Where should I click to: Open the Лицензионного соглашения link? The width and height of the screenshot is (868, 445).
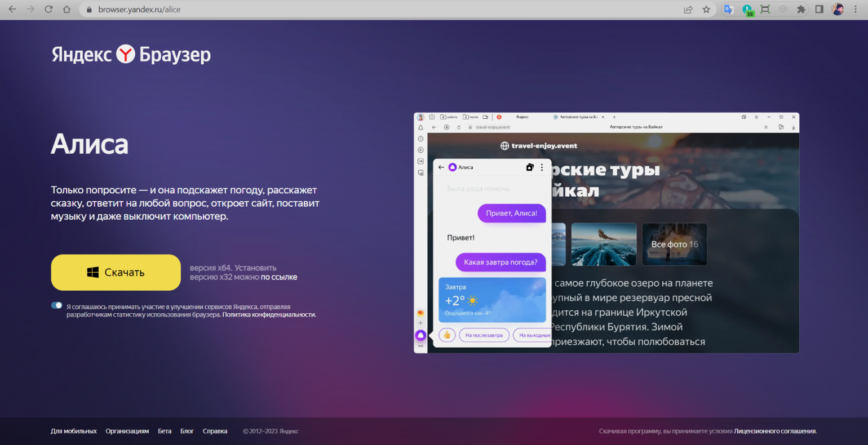point(775,431)
